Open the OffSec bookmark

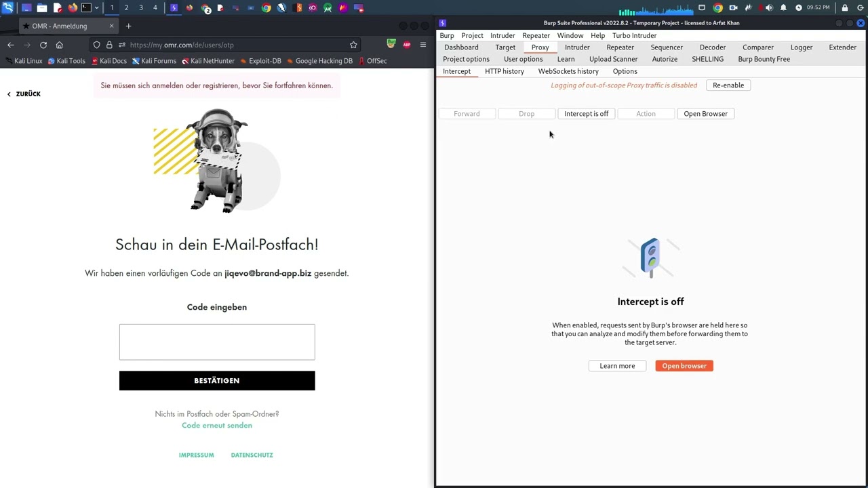click(x=372, y=61)
